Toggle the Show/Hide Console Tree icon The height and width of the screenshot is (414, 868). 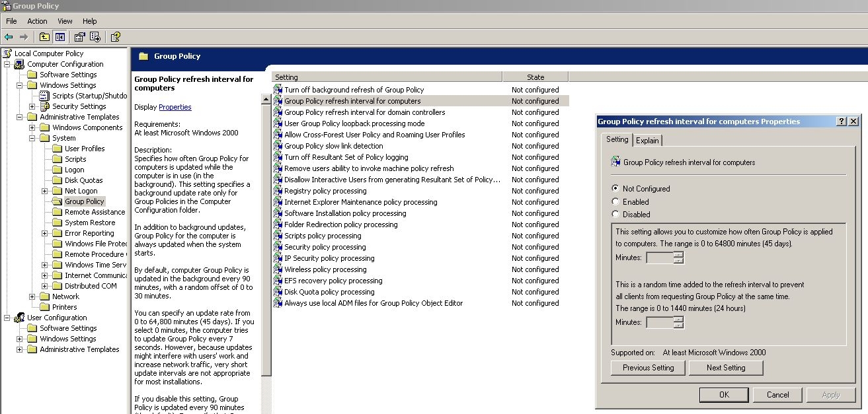[59, 37]
